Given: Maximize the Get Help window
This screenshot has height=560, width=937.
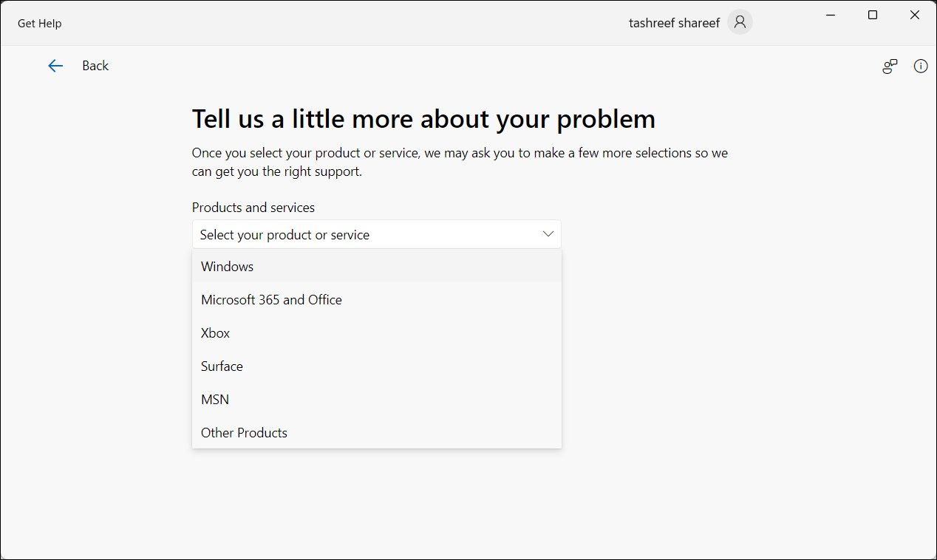Looking at the screenshot, I should (x=872, y=14).
